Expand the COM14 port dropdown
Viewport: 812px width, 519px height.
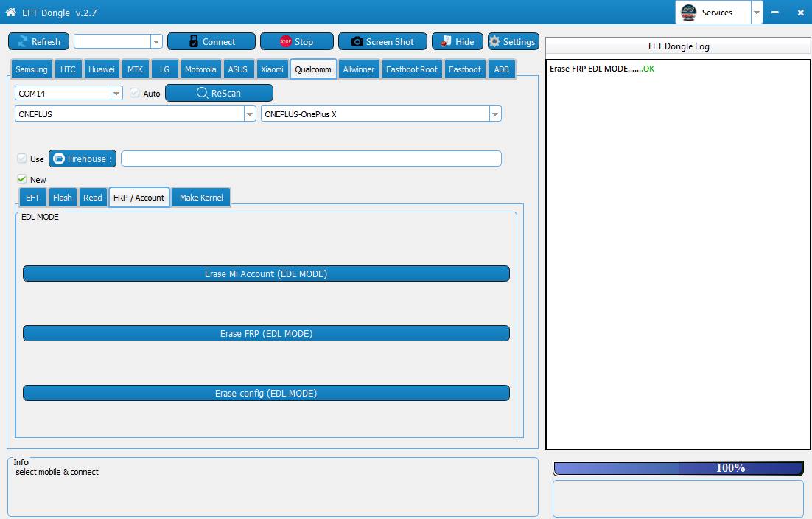(116, 93)
